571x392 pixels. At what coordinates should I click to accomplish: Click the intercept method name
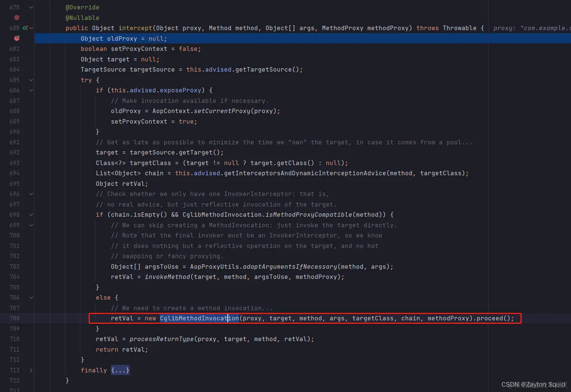point(135,28)
